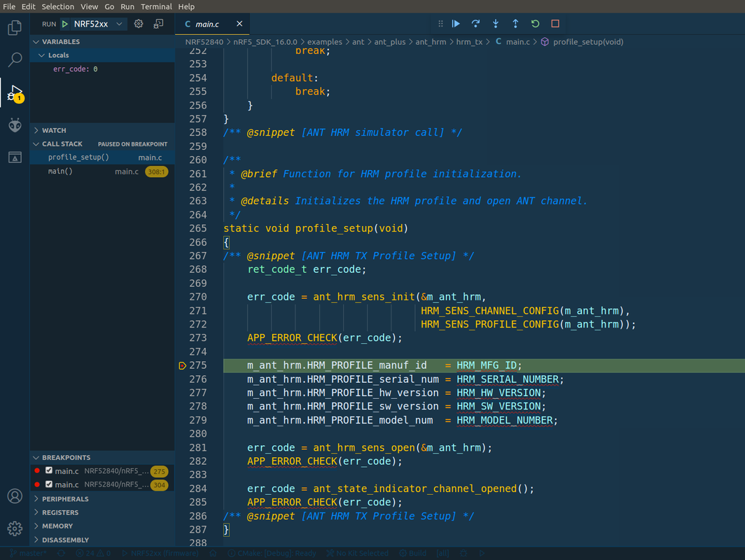Open the Debug Console icon
745x560 pixels.
click(159, 24)
